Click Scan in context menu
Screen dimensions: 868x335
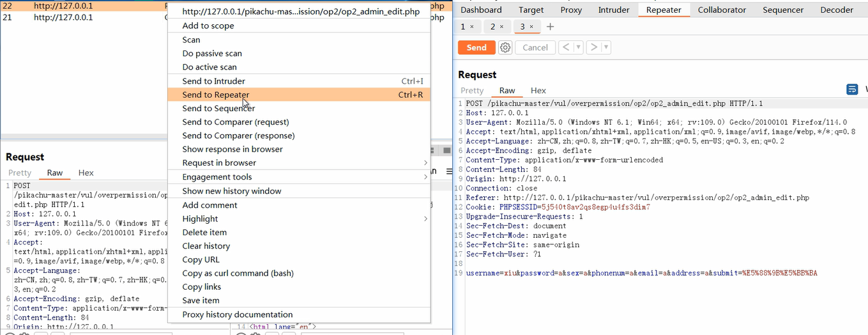point(299,40)
